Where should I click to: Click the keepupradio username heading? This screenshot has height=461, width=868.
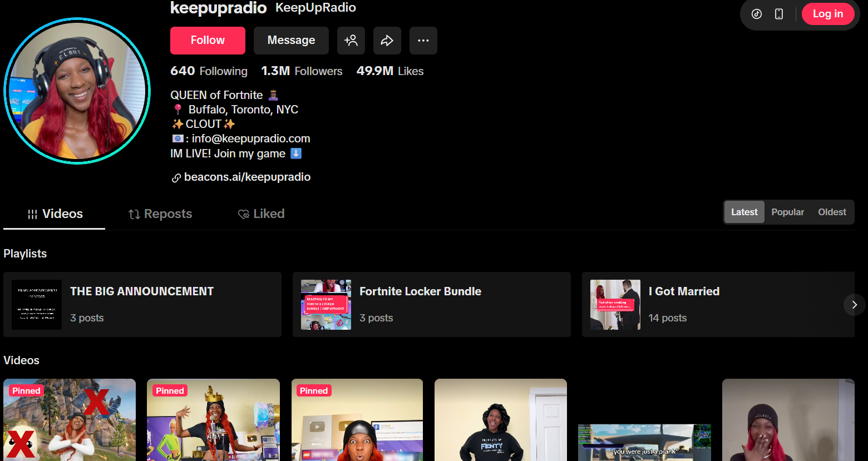coord(218,8)
